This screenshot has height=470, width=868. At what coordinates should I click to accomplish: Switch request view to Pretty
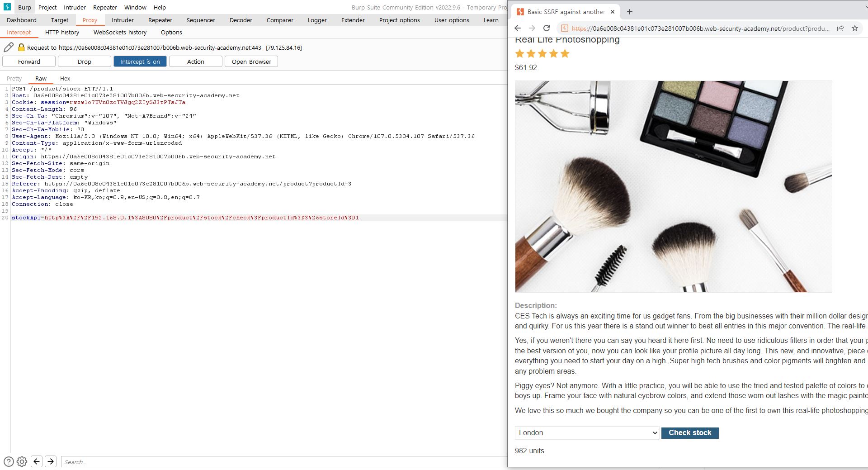[x=14, y=78]
